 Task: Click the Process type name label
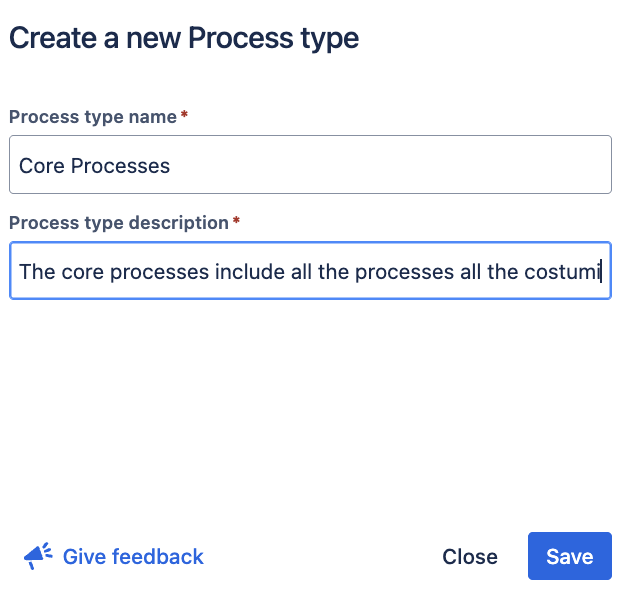93,116
